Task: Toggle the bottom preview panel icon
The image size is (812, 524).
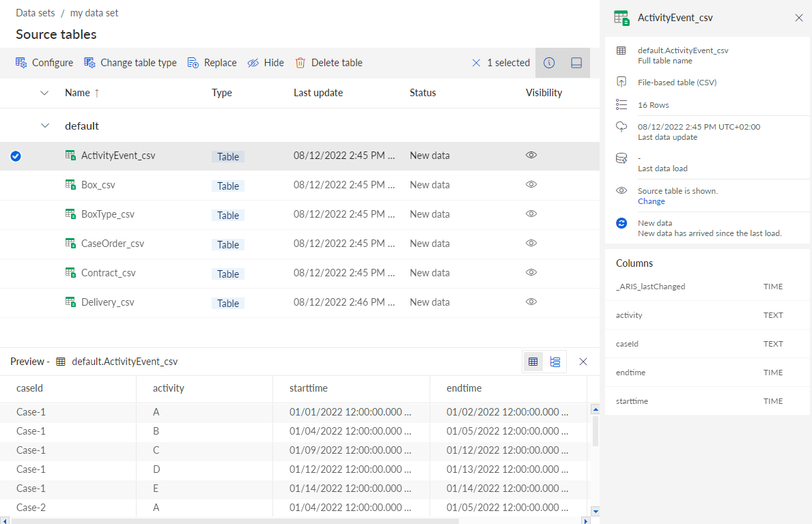Action: tap(576, 63)
